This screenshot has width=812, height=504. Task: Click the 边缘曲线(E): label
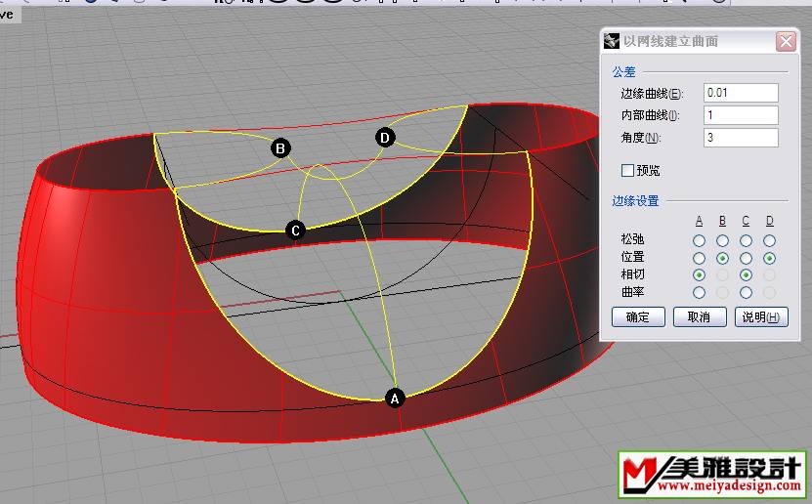tap(652, 94)
